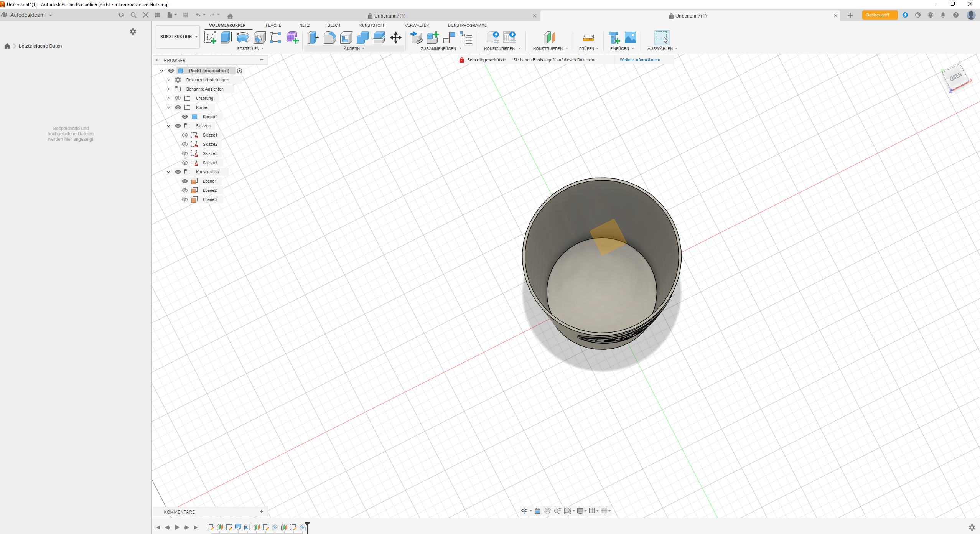Open the Measure tool
The width and height of the screenshot is (980, 534).
coord(588,38)
